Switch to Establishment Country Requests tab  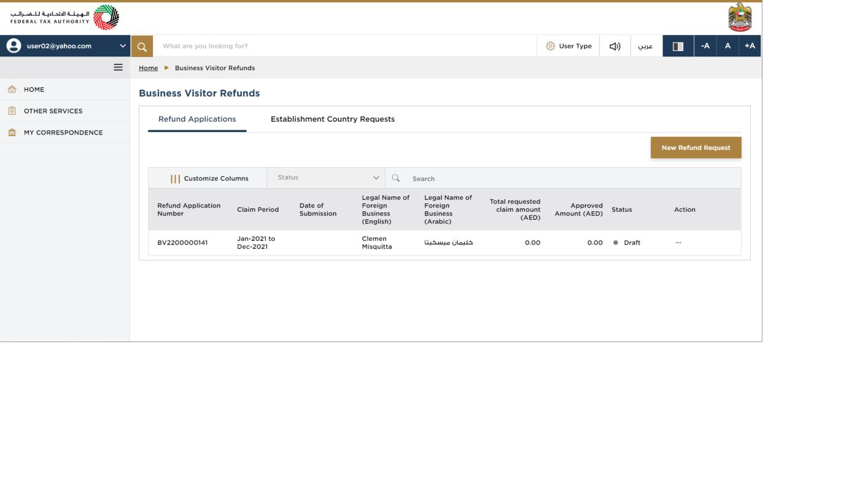333,119
